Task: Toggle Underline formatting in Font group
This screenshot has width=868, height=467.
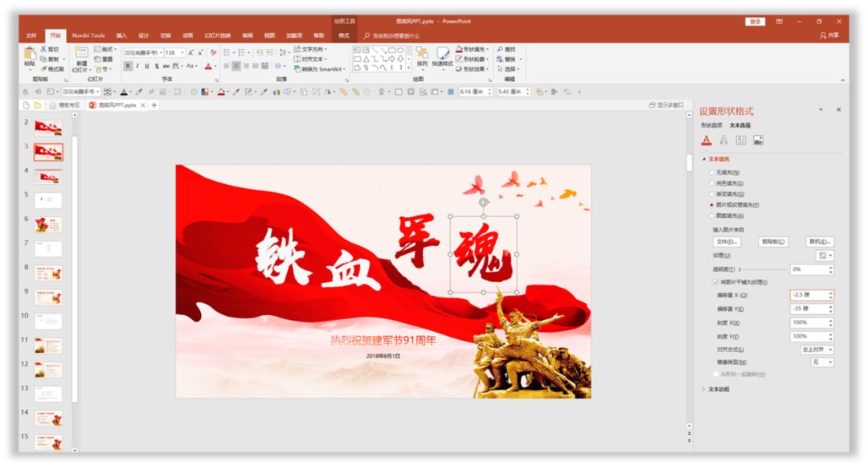Action: point(147,66)
